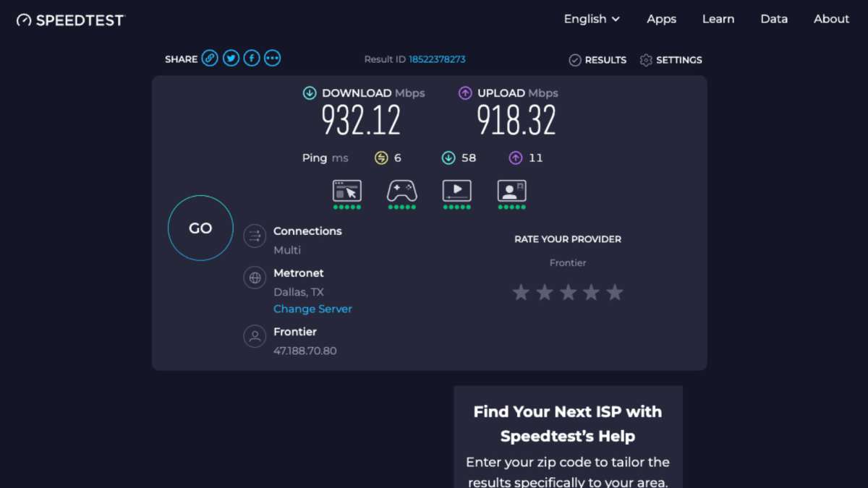Open the English language dropdown
Image resolution: width=868 pixels, height=488 pixels.
pyautogui.click(x=591, y=19)
